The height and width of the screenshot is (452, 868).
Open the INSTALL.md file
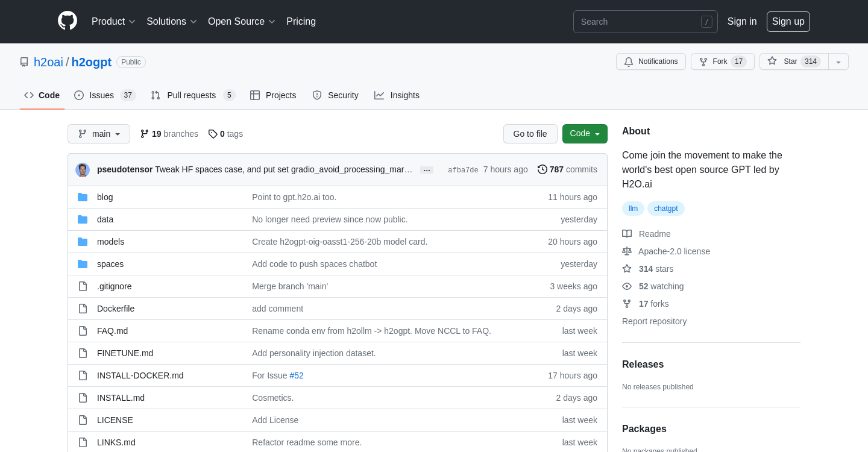tap(121, 398)
